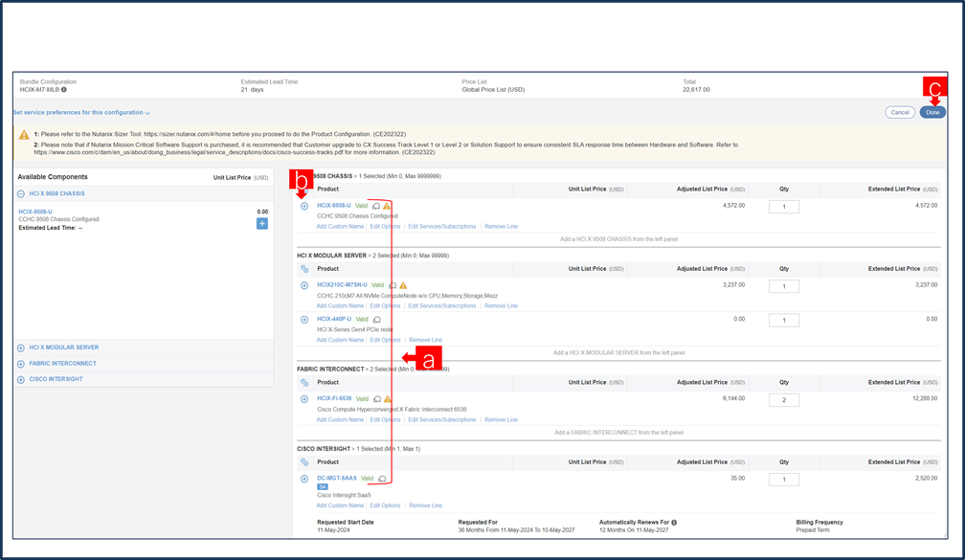Open the HCIX-440P-U product link
This screenshot has height=560, width=965.
pyautogui.click(x=334, y=320)
